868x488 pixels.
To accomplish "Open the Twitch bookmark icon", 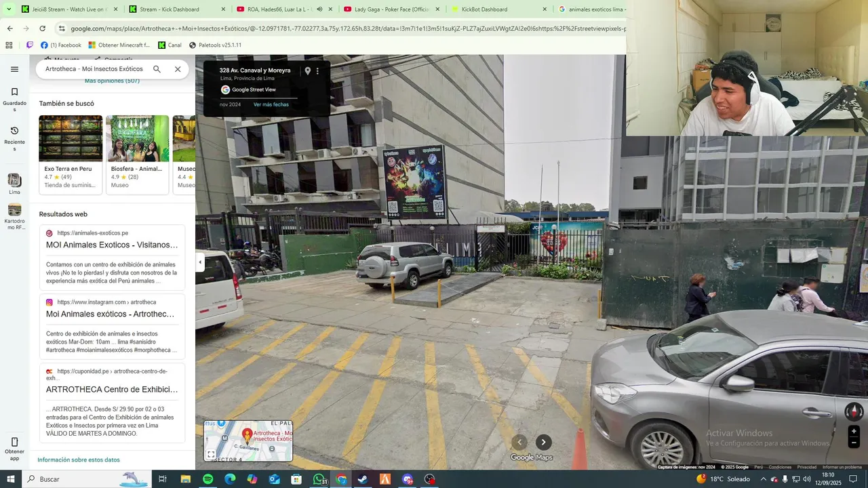I will pos(30,45).
